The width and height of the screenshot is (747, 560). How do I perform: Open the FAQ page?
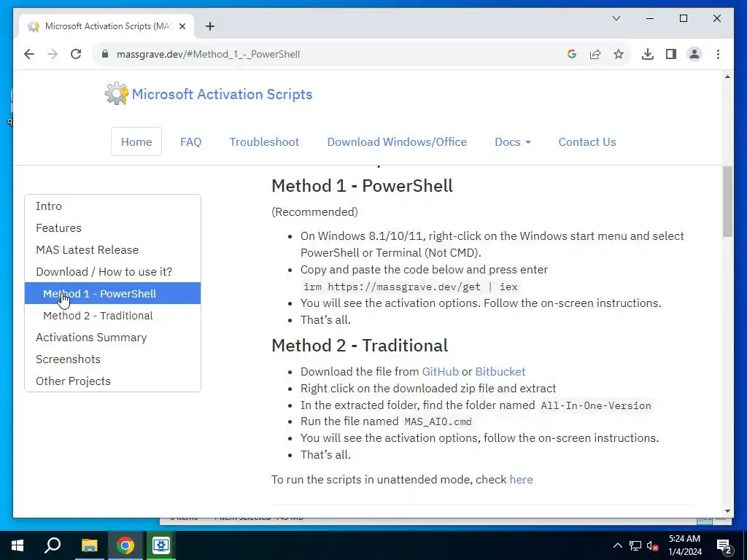coord(190,141)
